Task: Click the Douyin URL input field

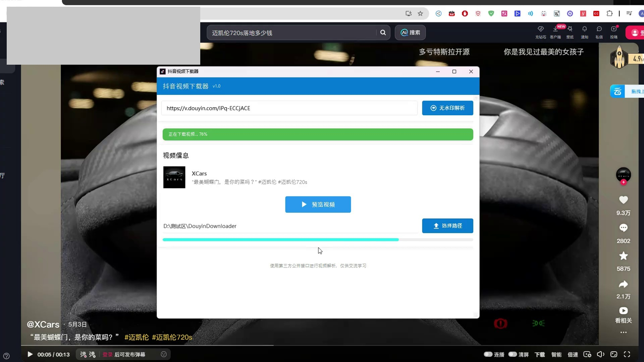Action: click(289, 108)
